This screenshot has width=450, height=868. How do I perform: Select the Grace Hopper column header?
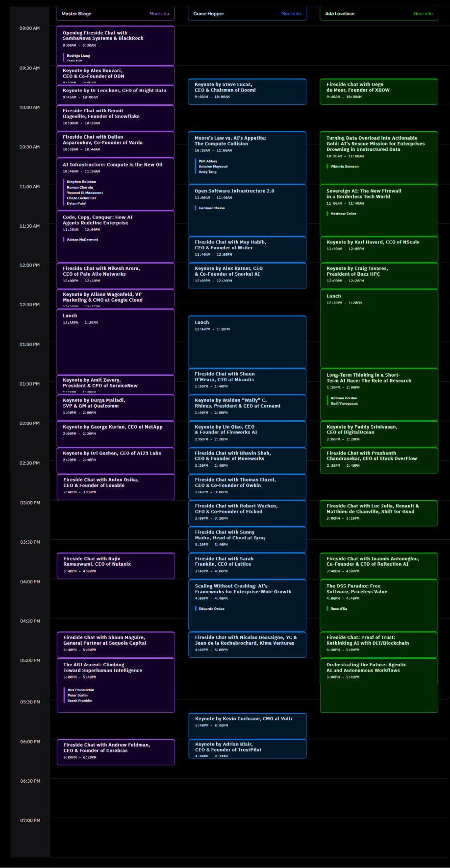(x=247, y=14)
